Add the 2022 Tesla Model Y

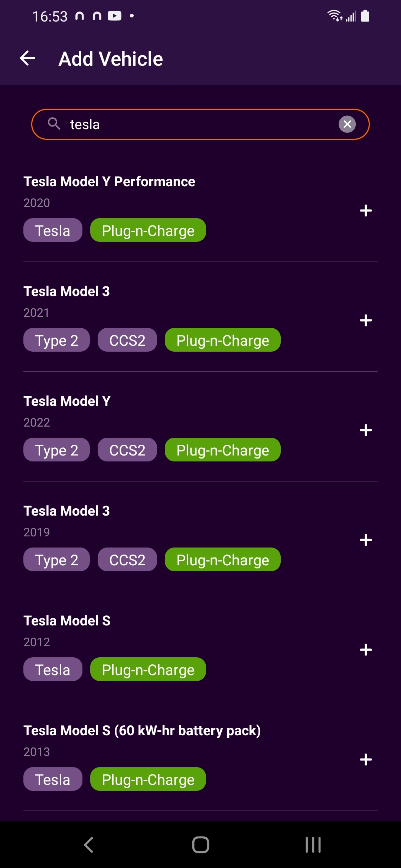[x=366, y=430]
